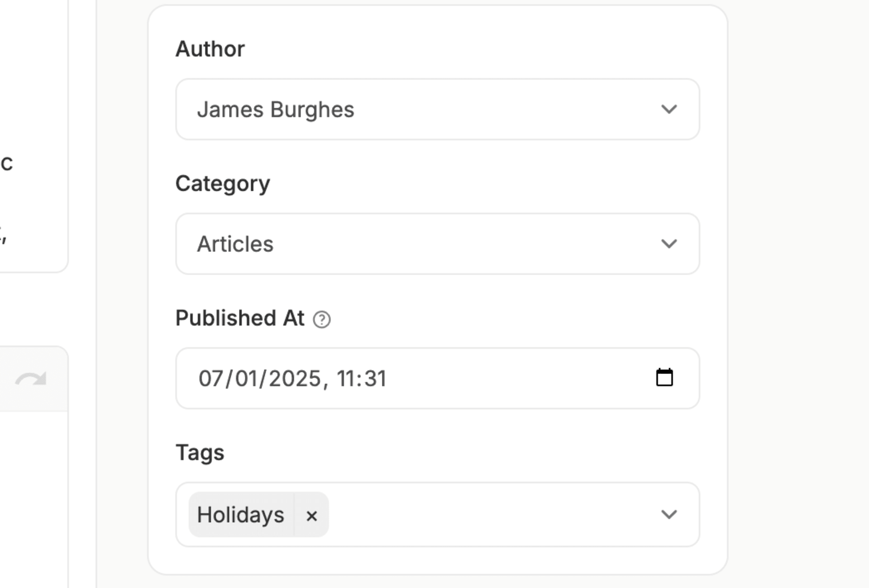The image size is (869, 588).
Task: Open the calendar date picker icon
Action: pyautogui.click(x=664, y=377)
